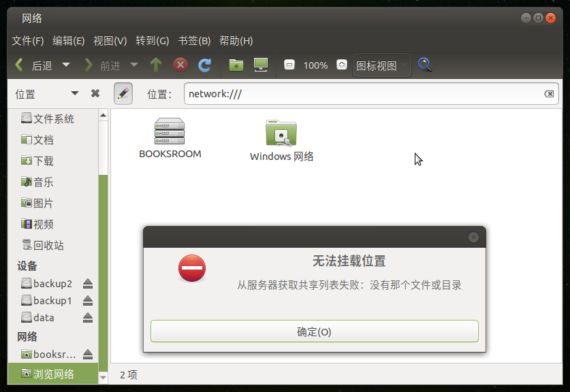Eject the backup2 device
The image size is (570, 392).
pyautogui.click(x=88, y=283)
